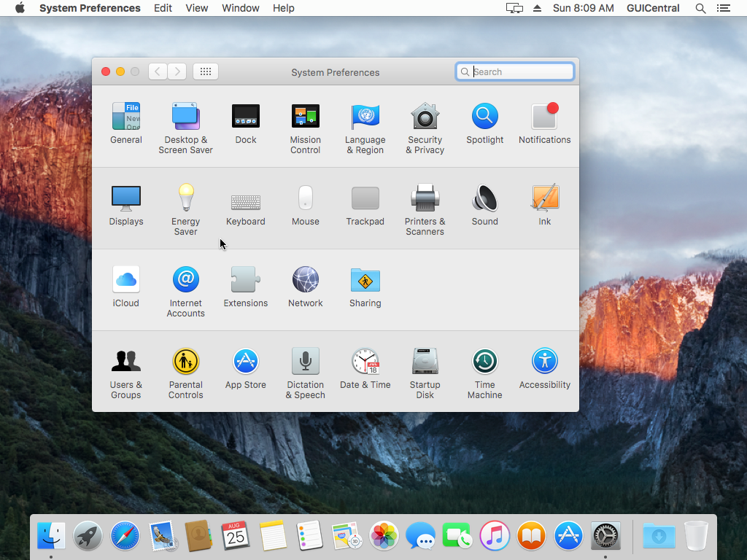Open Trackpad preferences pane
747x560 pixels.
pos(365,205)
